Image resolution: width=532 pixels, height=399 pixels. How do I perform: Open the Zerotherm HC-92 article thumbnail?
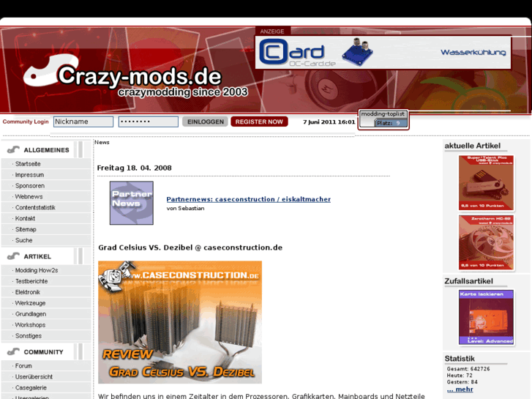[x=486, y=243]
